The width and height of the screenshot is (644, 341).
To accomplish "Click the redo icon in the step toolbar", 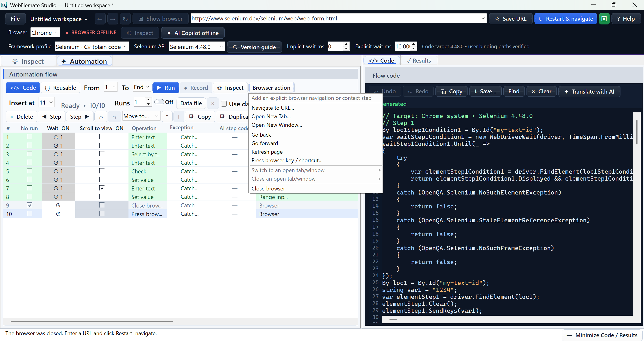I will [x=114, y=117].
